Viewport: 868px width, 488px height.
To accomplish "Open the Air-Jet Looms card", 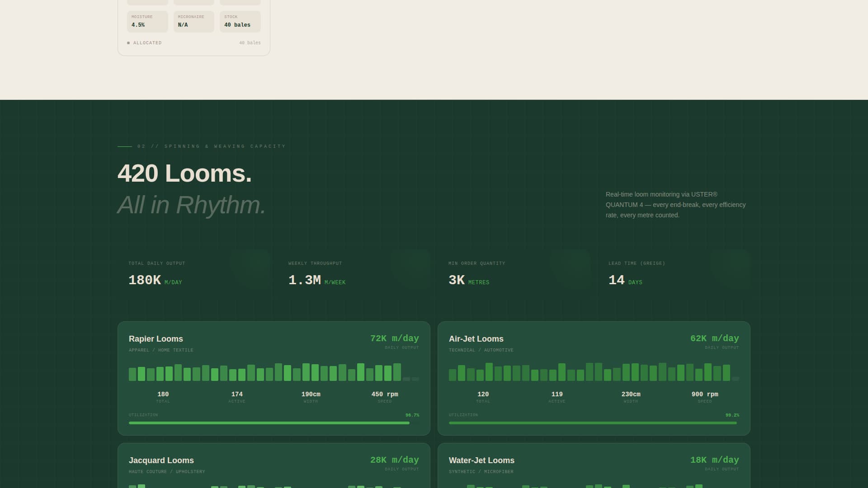I will click(476, 339).
